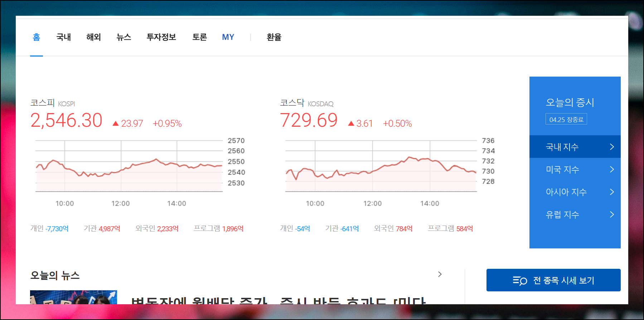Switch to the 해외 tab
This screenshot has height=320, width=644.
point(94,37)
